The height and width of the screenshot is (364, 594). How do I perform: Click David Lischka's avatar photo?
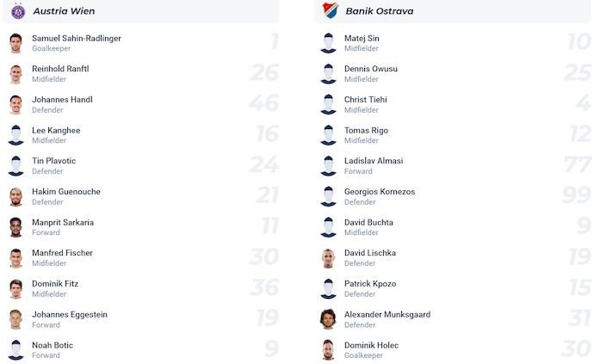coord(328,258)
